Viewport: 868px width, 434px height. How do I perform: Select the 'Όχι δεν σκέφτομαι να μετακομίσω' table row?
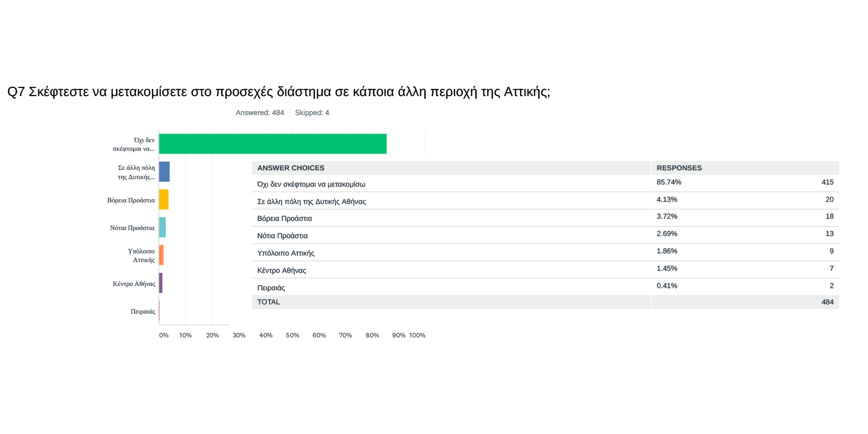tap(311, 184)
